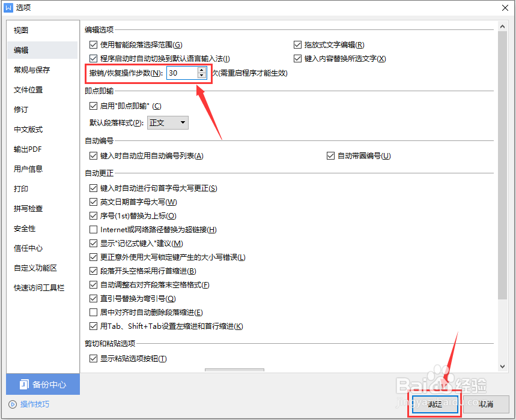Open the 常规与保存 settings

(x=42, y=70)
